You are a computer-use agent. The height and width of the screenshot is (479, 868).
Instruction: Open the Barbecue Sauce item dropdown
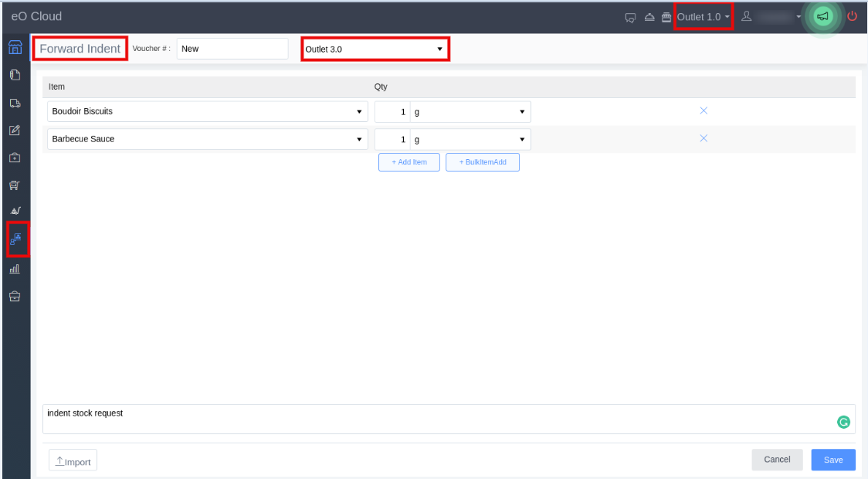tap(206, 139)
